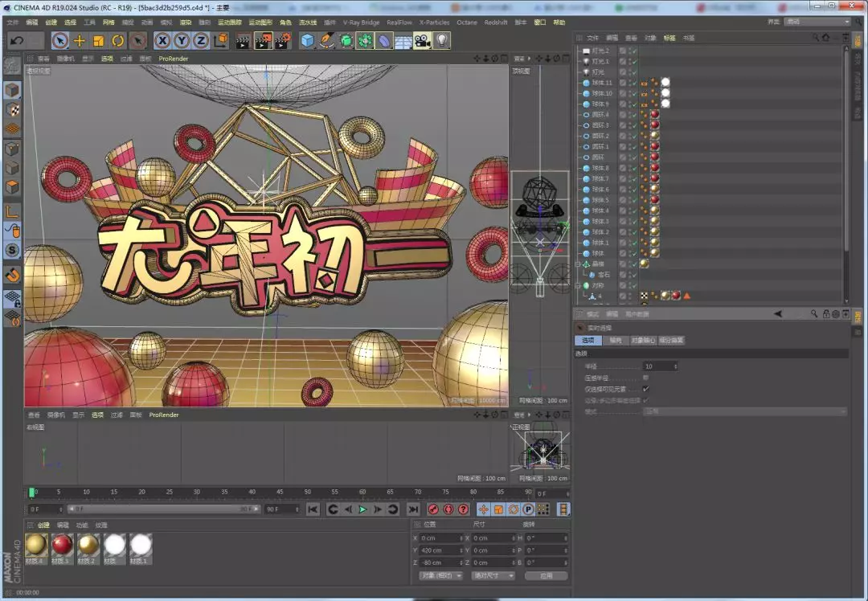Select the Rotate tool
Screen dimensions: 868x601
click(117, 40)
